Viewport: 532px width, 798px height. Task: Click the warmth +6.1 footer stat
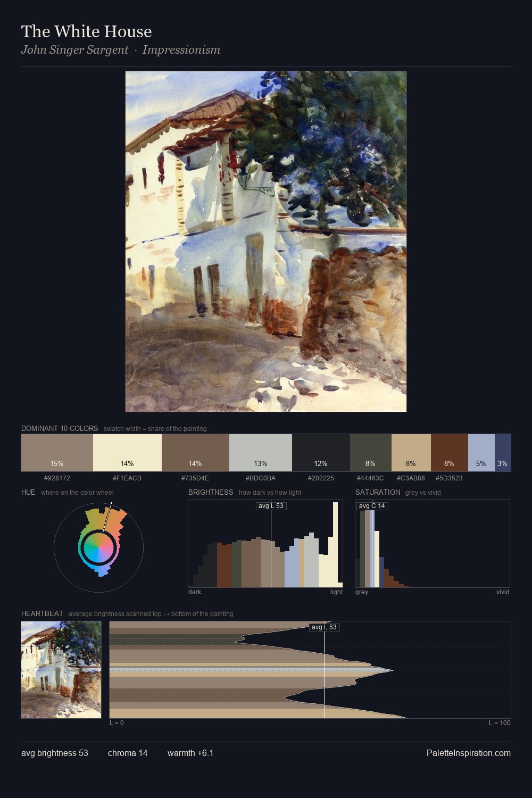(x=190, y=753)
